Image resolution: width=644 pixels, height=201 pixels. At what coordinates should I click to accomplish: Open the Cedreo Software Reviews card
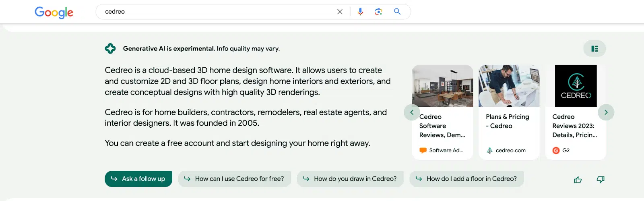tap(442, 126)
